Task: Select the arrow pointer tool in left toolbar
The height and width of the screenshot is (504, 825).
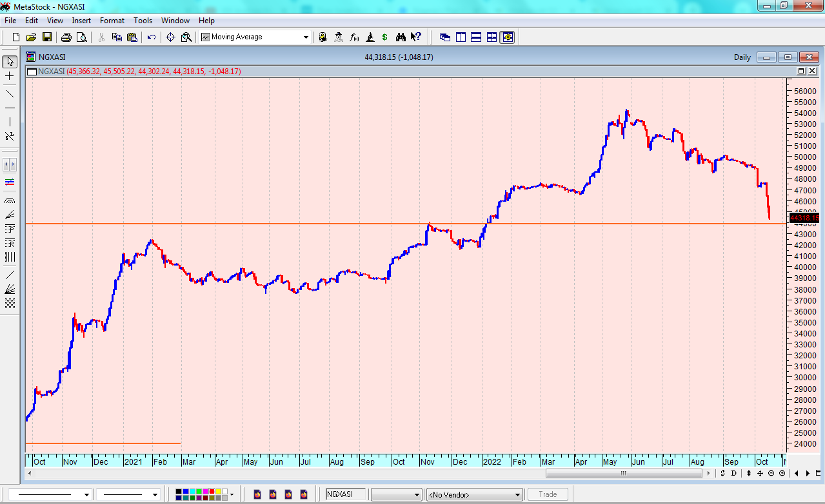Action: [x=10, y=62]
